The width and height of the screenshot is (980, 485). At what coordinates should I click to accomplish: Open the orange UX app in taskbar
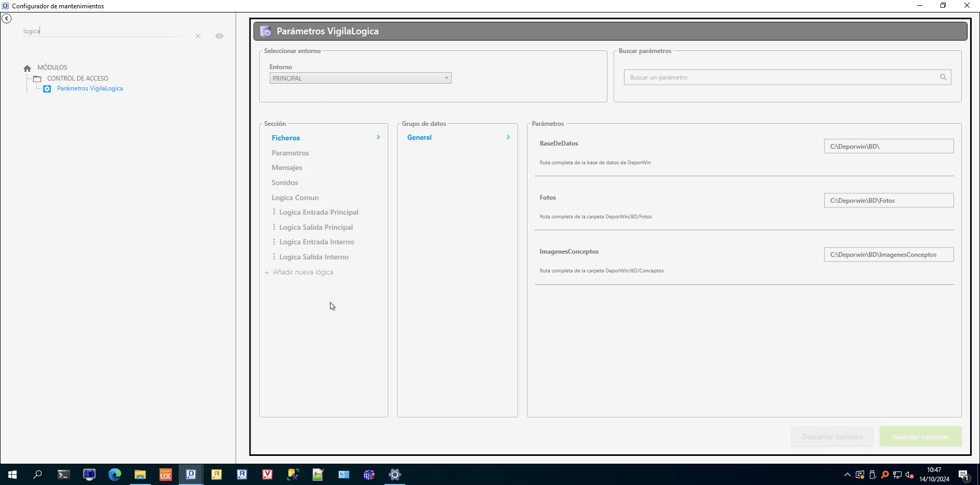tap(165, 475)
